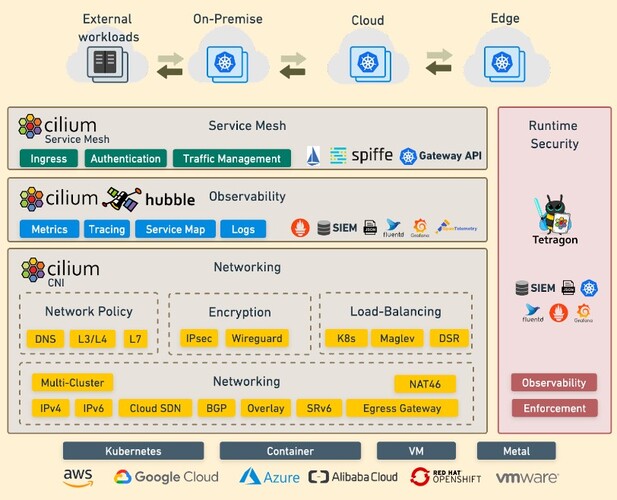Click JSON file icon in Observability panel
This screenshot has width=617, height=500.
coord(370,227)
